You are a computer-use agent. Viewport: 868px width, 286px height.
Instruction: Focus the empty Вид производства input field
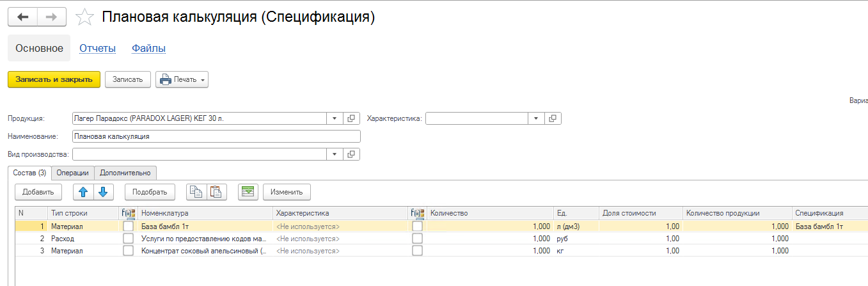click(200, 154)
